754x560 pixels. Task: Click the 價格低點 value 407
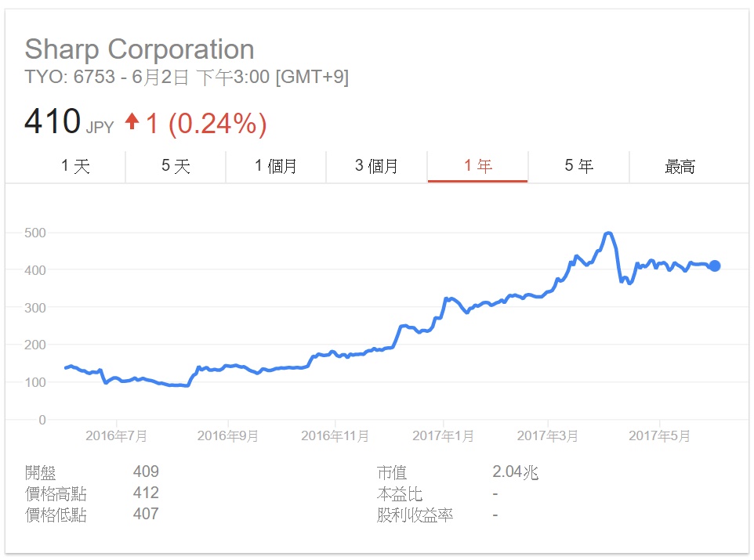pyautogui.click(x=146, y=514)
